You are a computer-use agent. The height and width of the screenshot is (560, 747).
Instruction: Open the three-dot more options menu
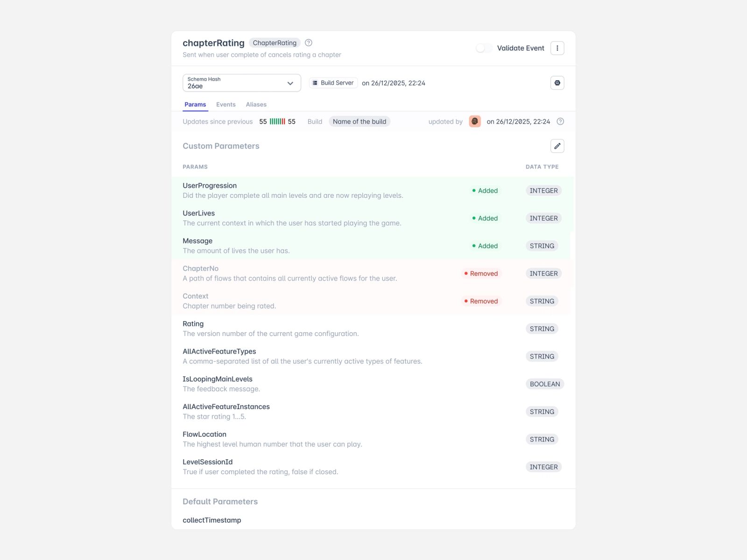point(557,48)
